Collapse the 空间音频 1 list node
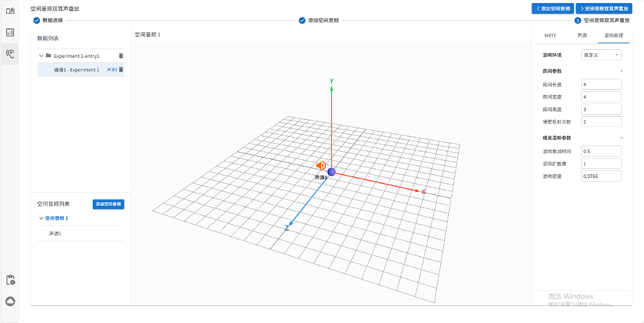 tap(41, 219)
